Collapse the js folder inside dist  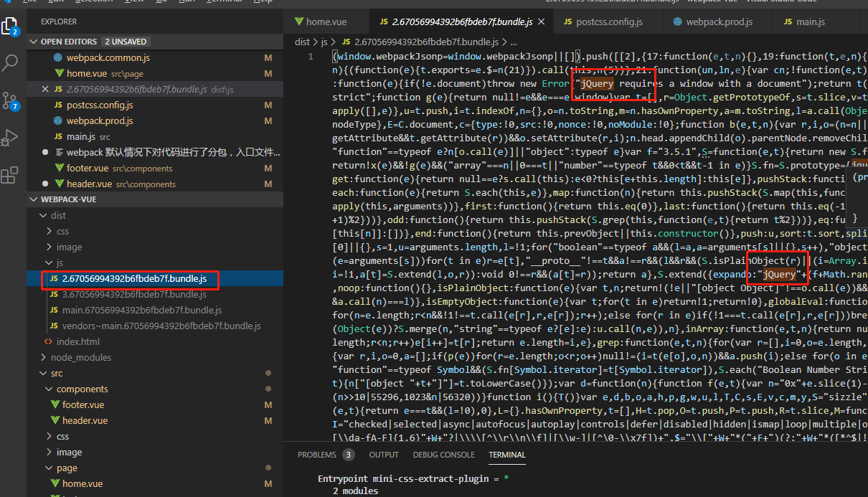(49, 262)
